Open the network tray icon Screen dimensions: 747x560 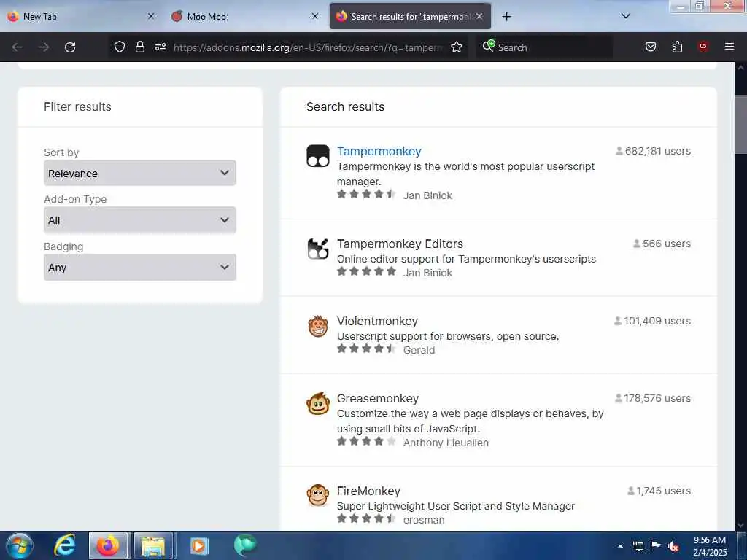click(x=638, y=546)
